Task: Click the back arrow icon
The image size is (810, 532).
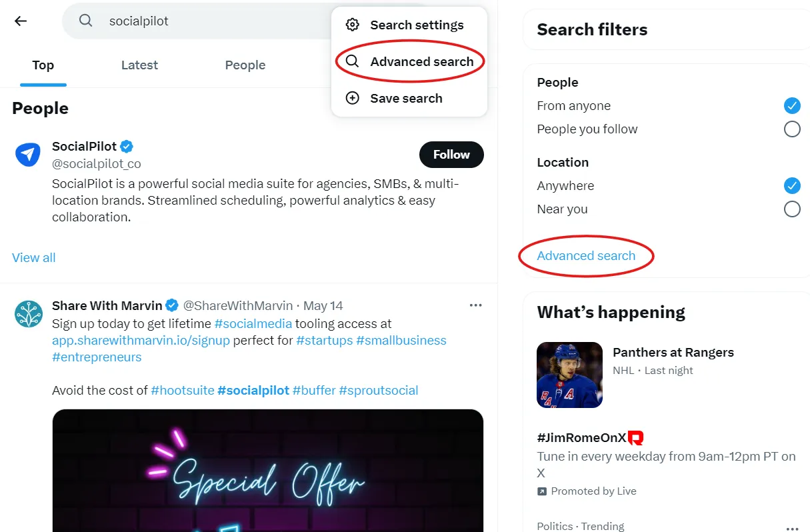Action: (21, 21)
